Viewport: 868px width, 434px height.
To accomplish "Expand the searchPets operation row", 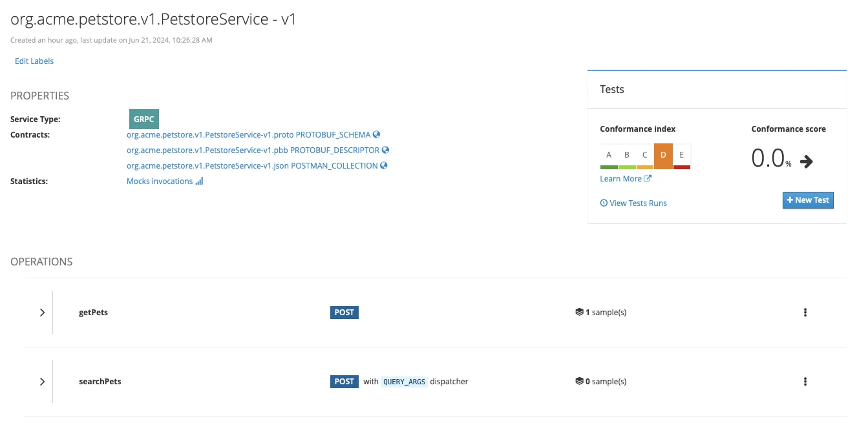I will pyautogui.click(x=42, y=382).
